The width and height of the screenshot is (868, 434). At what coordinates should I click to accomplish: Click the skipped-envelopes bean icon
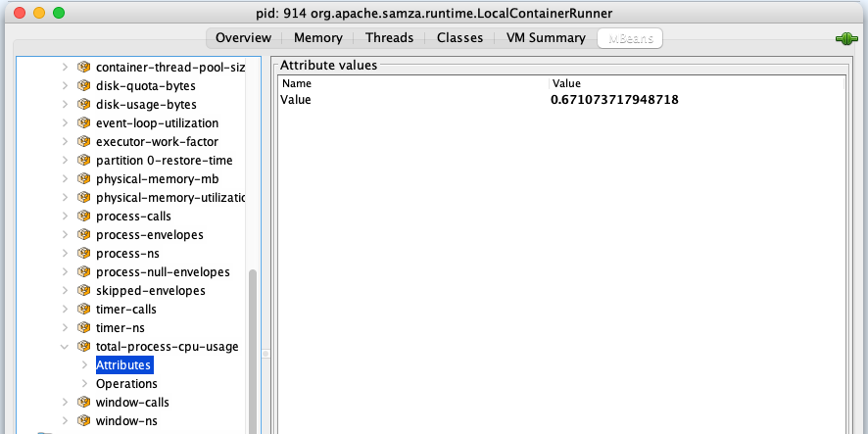click(x=83, y=290)
